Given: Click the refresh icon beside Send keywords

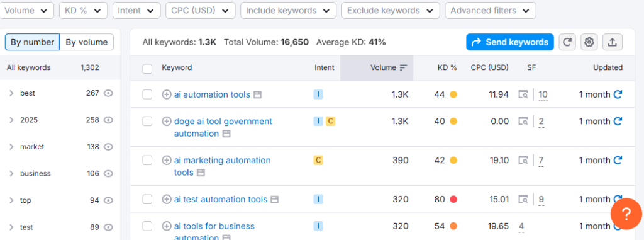Looking at the screenshot, I should [567, 42].
